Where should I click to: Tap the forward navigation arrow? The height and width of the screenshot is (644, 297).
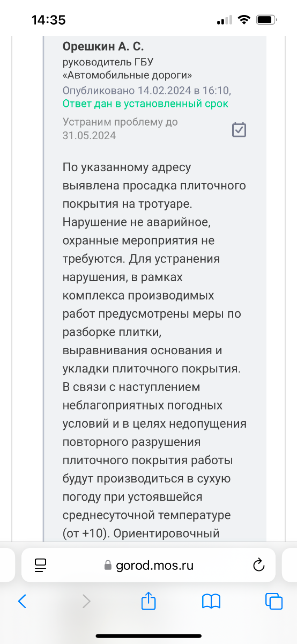pos(86,601)
